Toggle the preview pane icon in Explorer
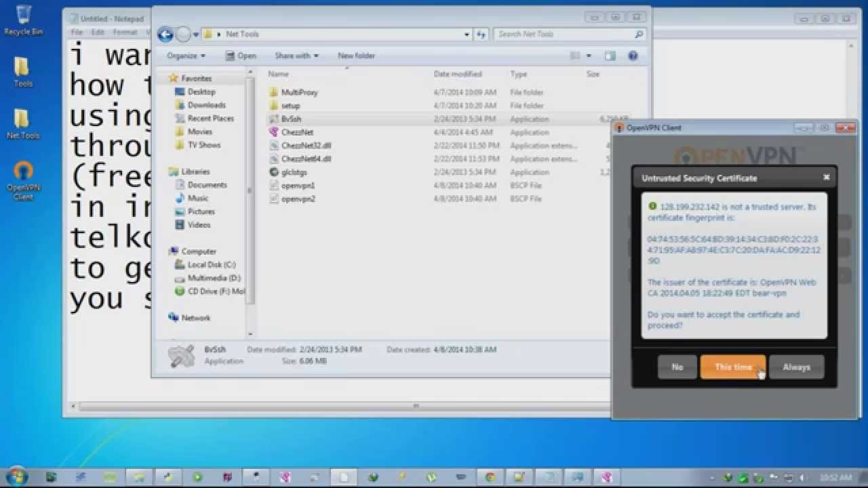The image size is (868, 488). [x=610, y=56]
